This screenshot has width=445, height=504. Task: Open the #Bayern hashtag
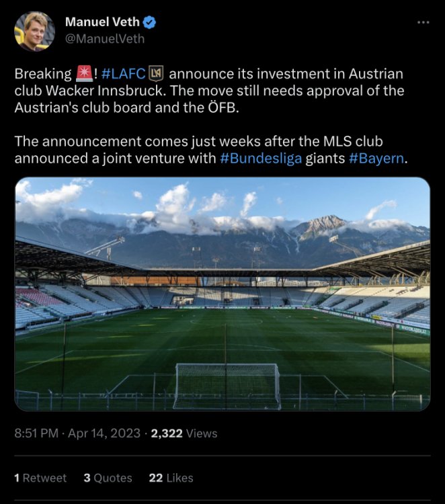coord(377,159)
